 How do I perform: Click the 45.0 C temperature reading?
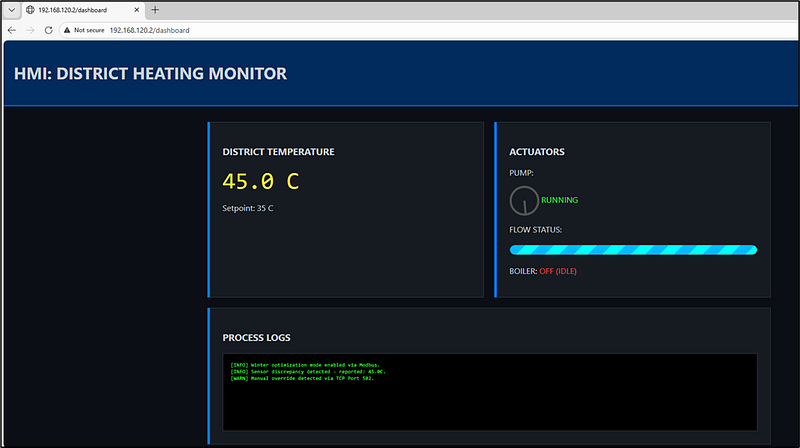tap(261, 181)
